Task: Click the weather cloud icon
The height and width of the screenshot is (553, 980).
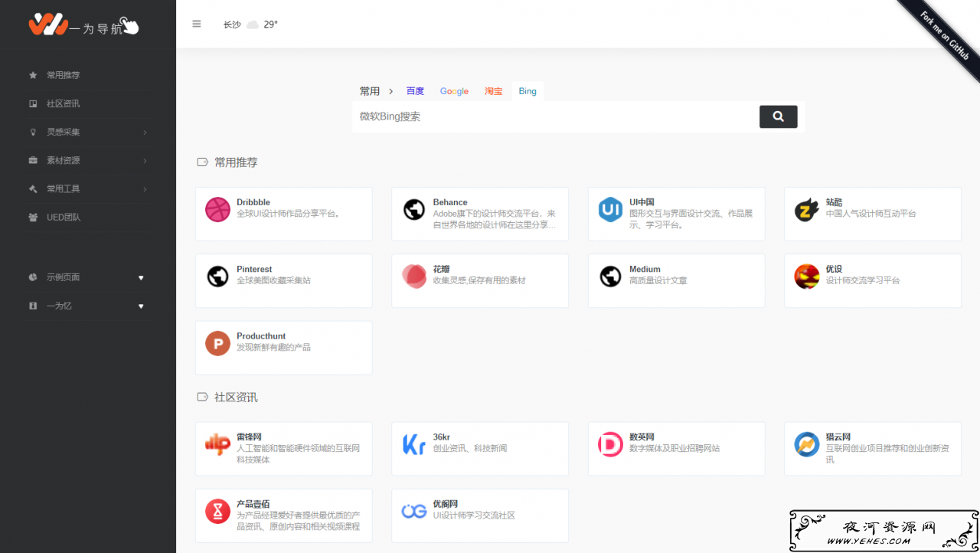Action: 252,25
